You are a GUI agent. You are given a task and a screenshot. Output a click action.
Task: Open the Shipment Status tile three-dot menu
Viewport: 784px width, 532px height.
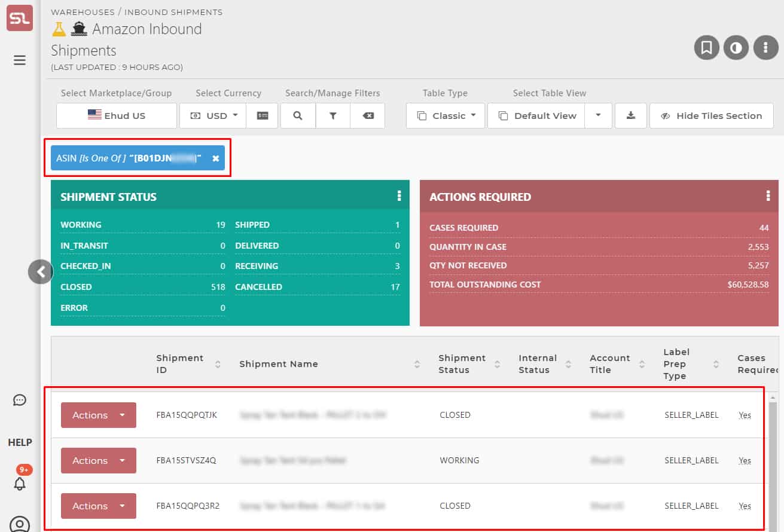coord(399,196)
